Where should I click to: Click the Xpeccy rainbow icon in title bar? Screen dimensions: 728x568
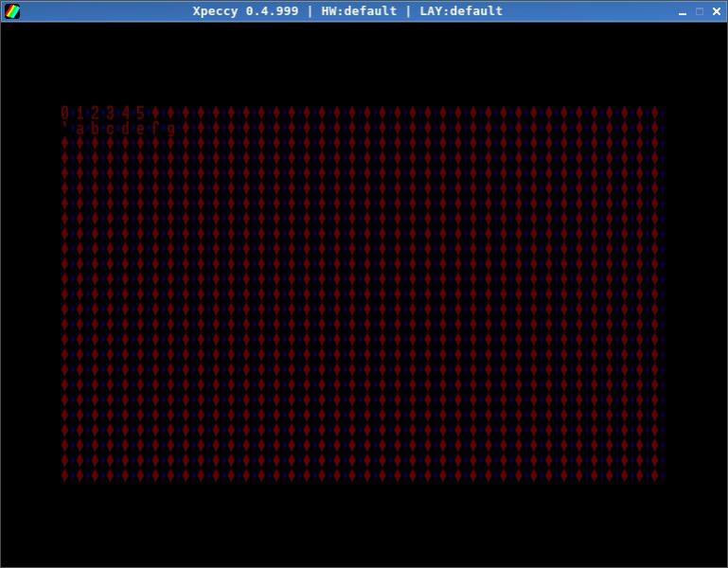[11, 11]
